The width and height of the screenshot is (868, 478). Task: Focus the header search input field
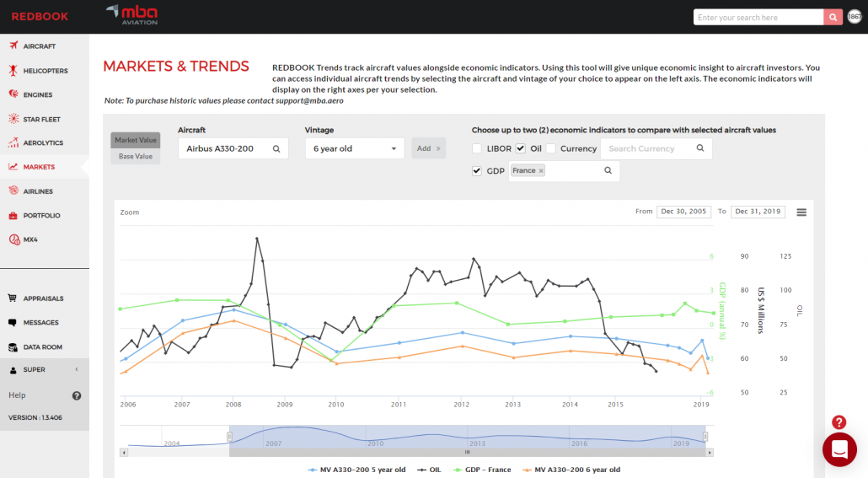[758, 17]
